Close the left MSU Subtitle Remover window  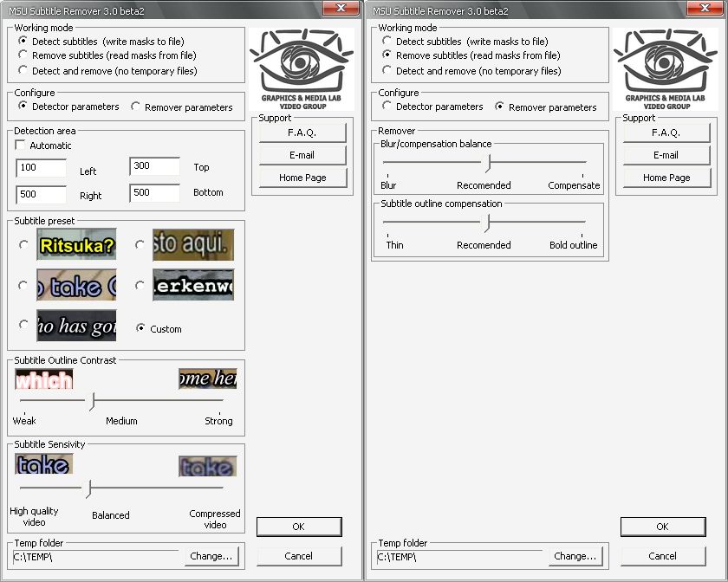point(341,8)
